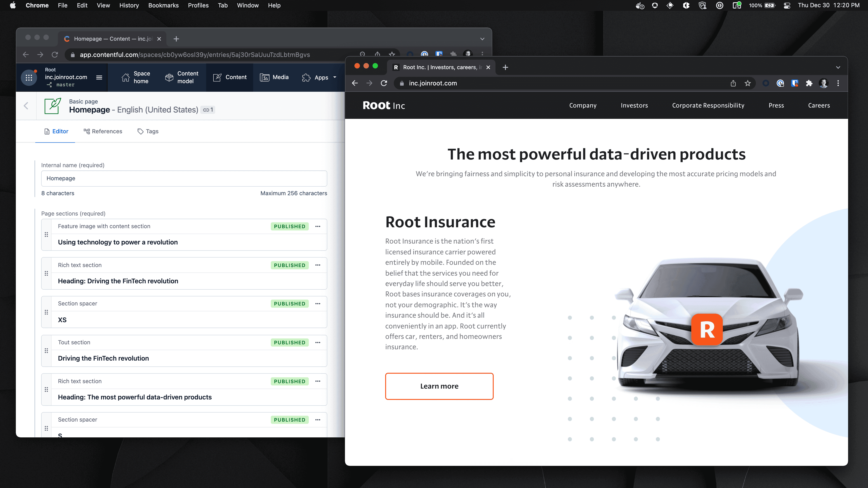Open 1Password icon in macOS menu bar

719,5
